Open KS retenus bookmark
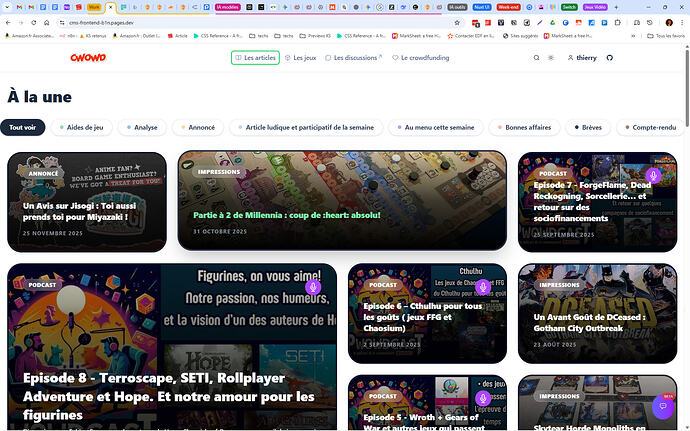Image resolution: width=690 pixels, height=431 pixels. 92,36
